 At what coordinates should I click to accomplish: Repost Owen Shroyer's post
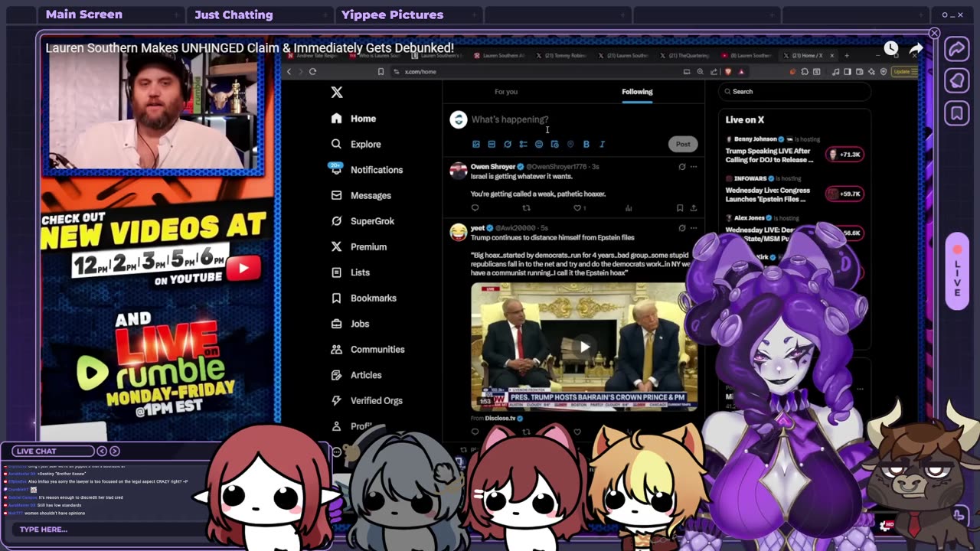[x=526, y=208]
